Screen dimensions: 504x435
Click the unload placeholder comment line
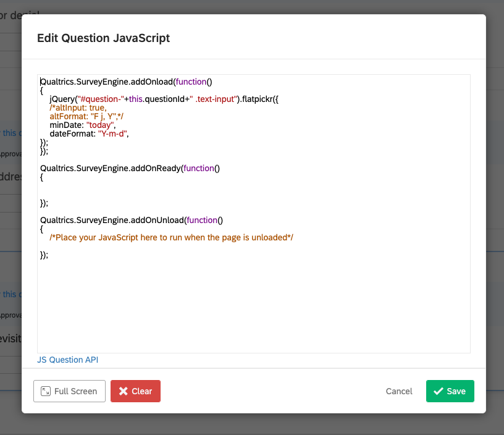[x=171, y=238]
